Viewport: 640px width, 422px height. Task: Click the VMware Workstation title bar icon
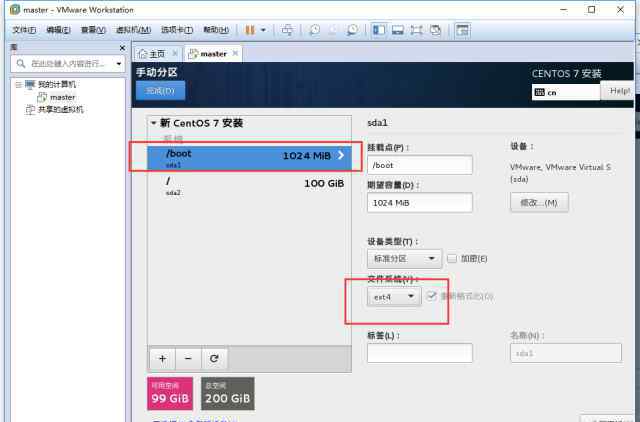15,9
